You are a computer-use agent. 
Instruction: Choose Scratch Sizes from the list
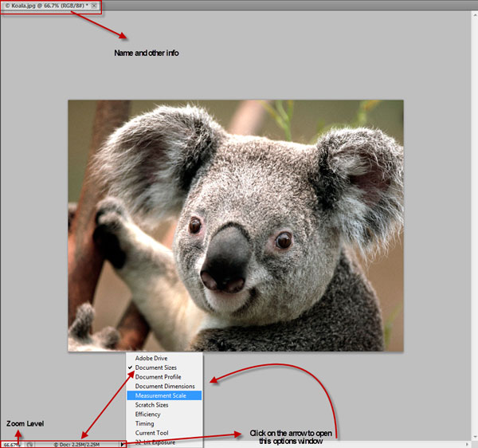click(x=151, y=405)
